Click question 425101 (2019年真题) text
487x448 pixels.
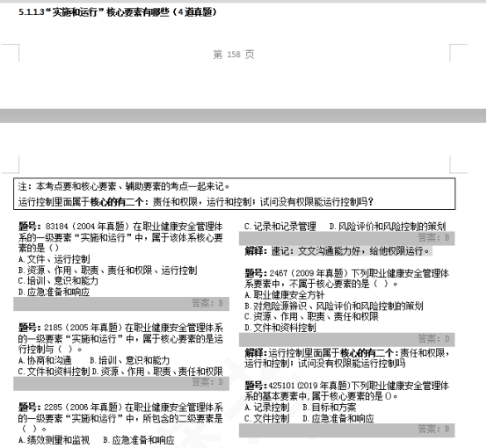point(346,391)
